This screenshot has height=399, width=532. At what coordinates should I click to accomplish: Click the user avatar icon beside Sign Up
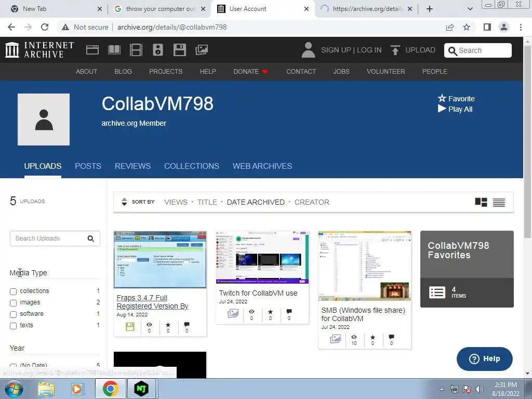click(x=308, y=50)
